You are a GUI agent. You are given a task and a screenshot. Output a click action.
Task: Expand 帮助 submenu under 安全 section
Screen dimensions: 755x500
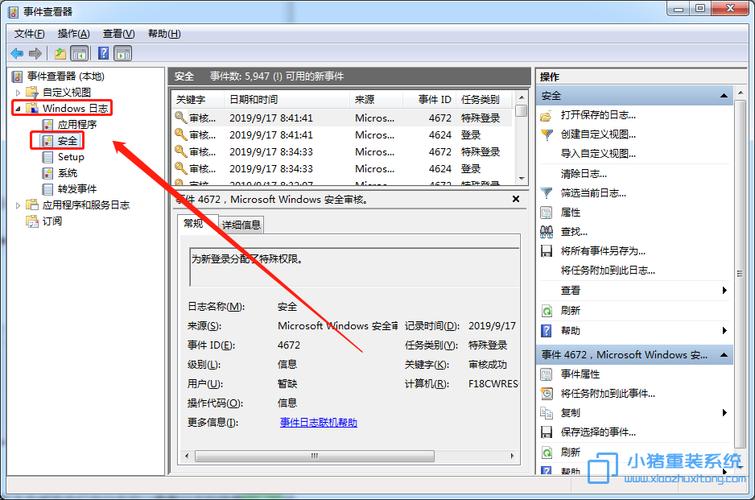coord(724,330)
